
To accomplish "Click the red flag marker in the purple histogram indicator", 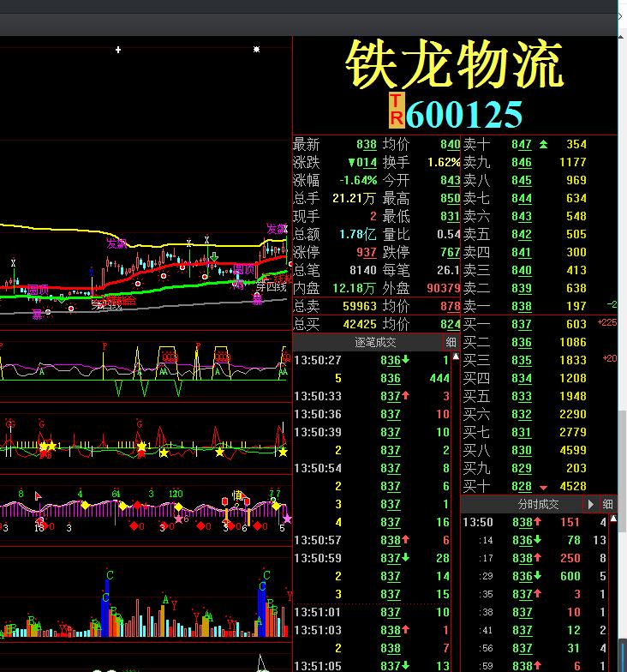I will (x=38, y=495).
